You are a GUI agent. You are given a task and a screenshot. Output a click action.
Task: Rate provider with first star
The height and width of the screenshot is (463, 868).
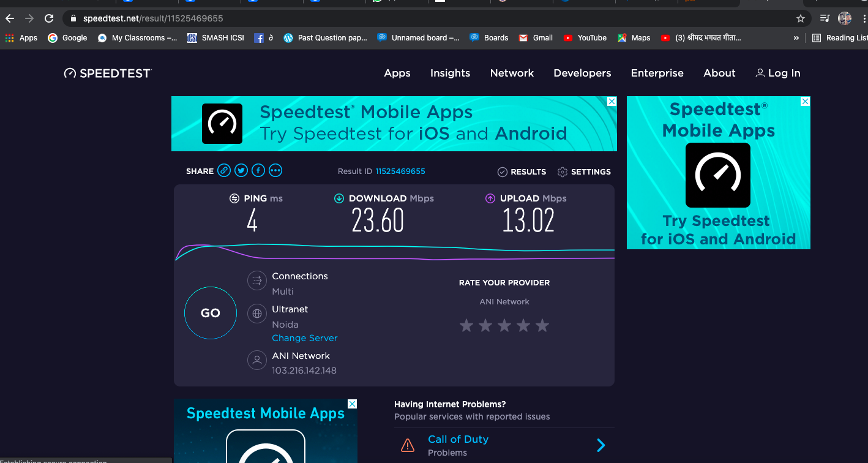466,326
